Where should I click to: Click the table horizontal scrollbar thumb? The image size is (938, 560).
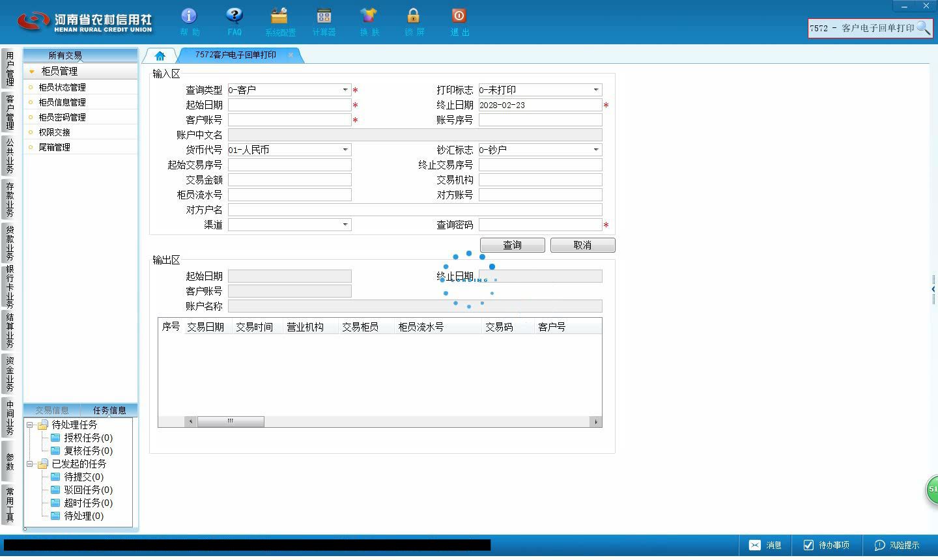pos(231,421)
